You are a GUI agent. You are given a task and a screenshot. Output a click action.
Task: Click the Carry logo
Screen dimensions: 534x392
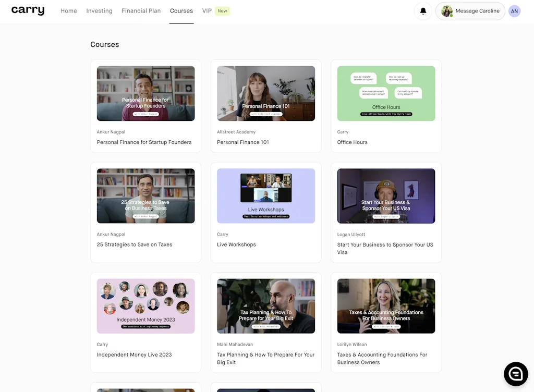[x=28, y=10]
